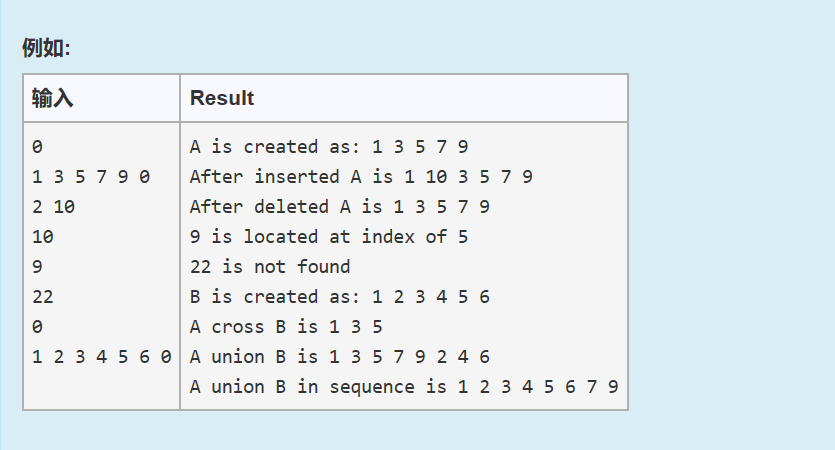Click 'A union B is 1 3 5 7 9 2 4 6'
835x450 pixels.
[339, 357]
